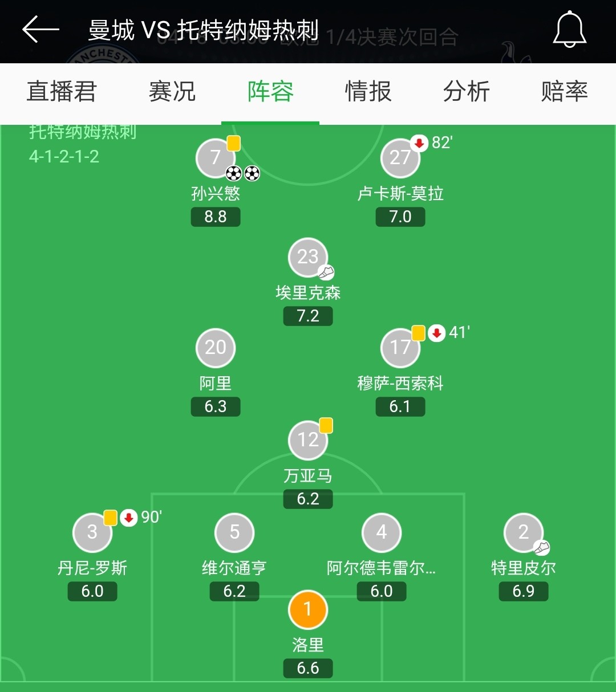Viewport: 616px width, 692px height.
Task: Click goalkeeper 洛里's player circle
Action: [x=308, y=609]
